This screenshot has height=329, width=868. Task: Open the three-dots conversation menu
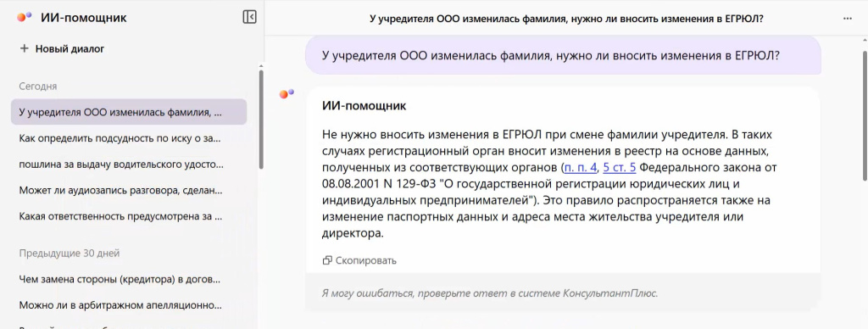click(x=848, y=19)
